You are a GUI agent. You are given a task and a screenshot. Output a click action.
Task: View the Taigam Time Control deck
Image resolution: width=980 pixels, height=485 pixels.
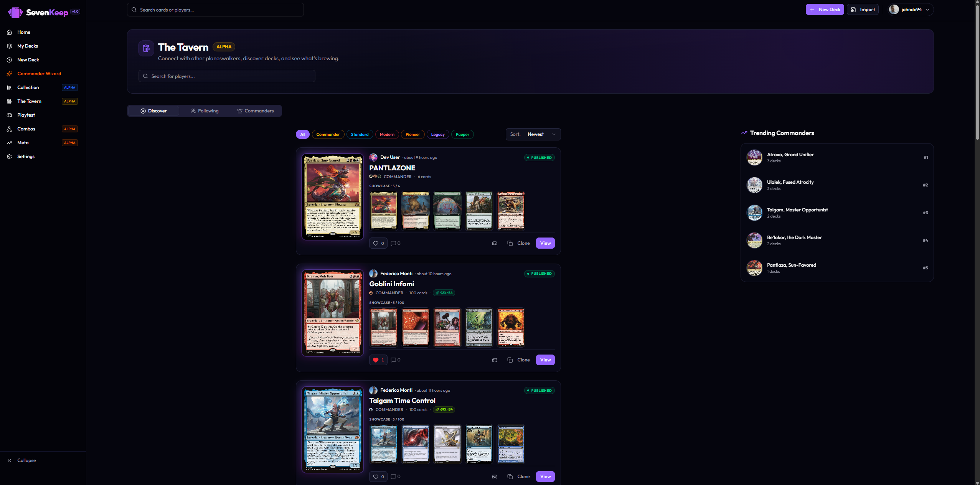tap(545, 477)
